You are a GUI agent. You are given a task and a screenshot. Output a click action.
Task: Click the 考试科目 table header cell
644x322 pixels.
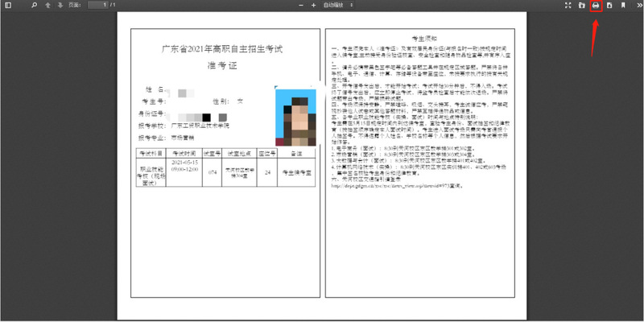pos(152,152)
